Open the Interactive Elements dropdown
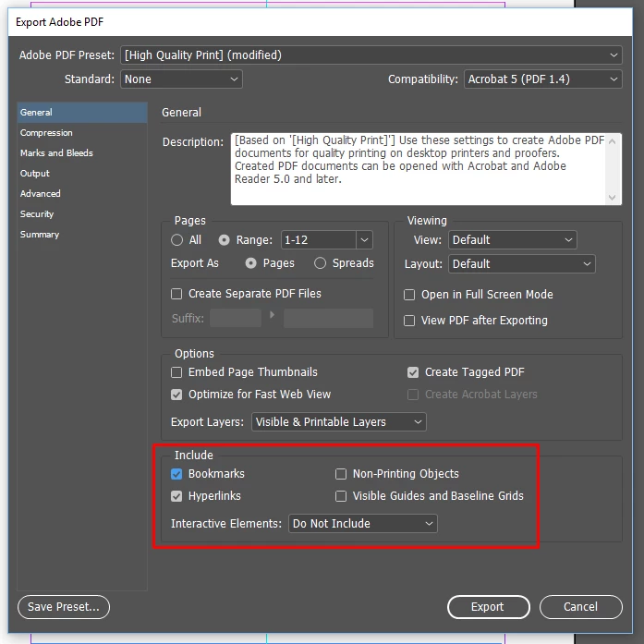This screenshot has width=644, height=644. tap(363, 524)
